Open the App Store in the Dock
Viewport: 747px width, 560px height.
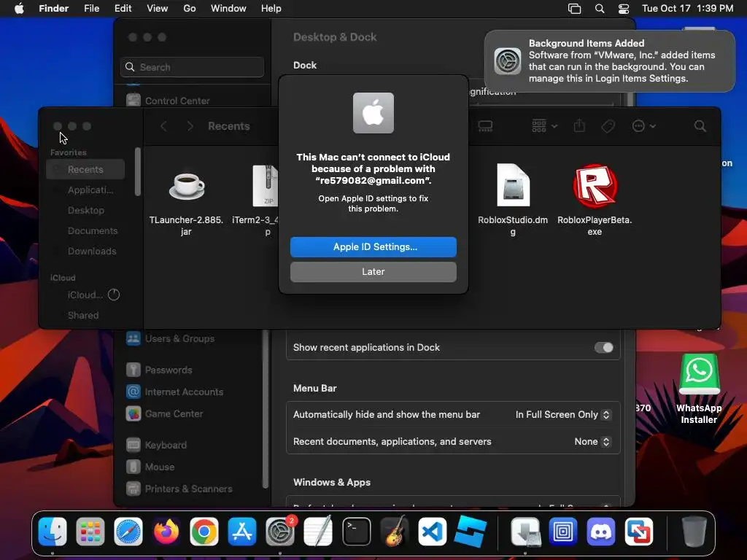(x=242, y=531)
